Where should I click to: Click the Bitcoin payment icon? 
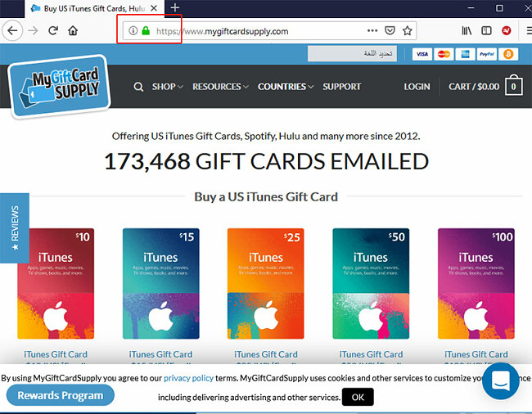(508, 54)
